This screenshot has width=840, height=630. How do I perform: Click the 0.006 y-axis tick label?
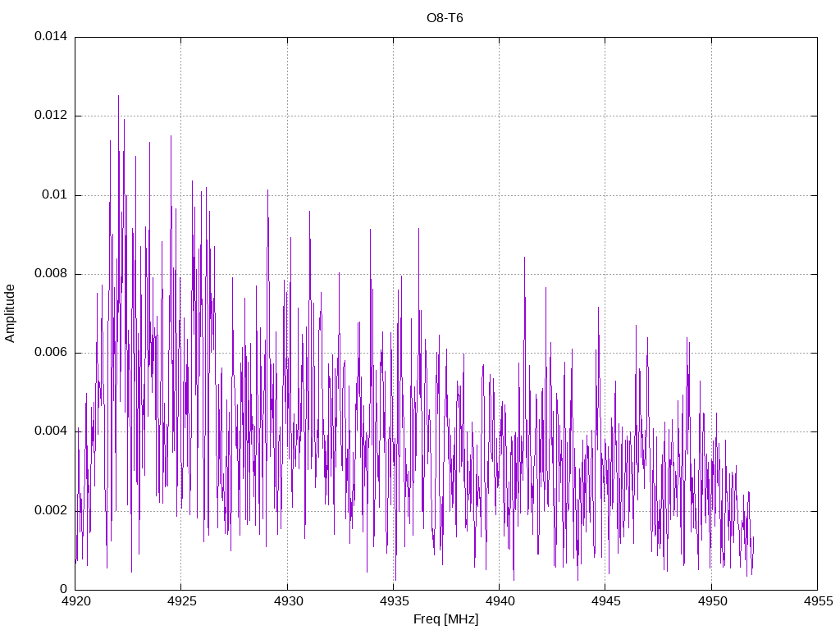[51, 352]
